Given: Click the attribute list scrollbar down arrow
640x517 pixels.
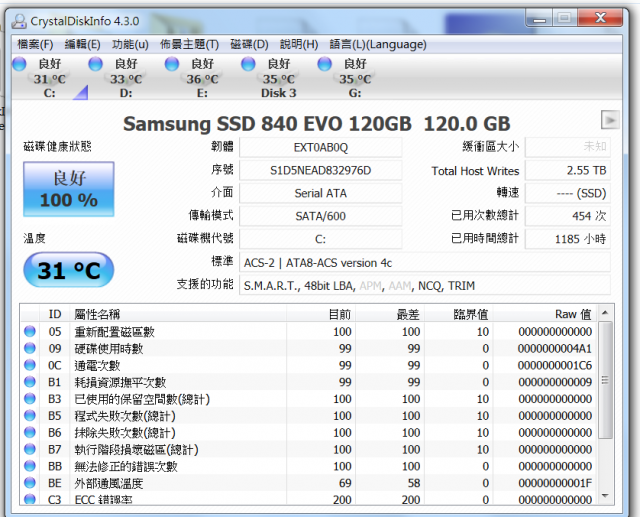Looking at the screenshot, I should coord(605,496).
